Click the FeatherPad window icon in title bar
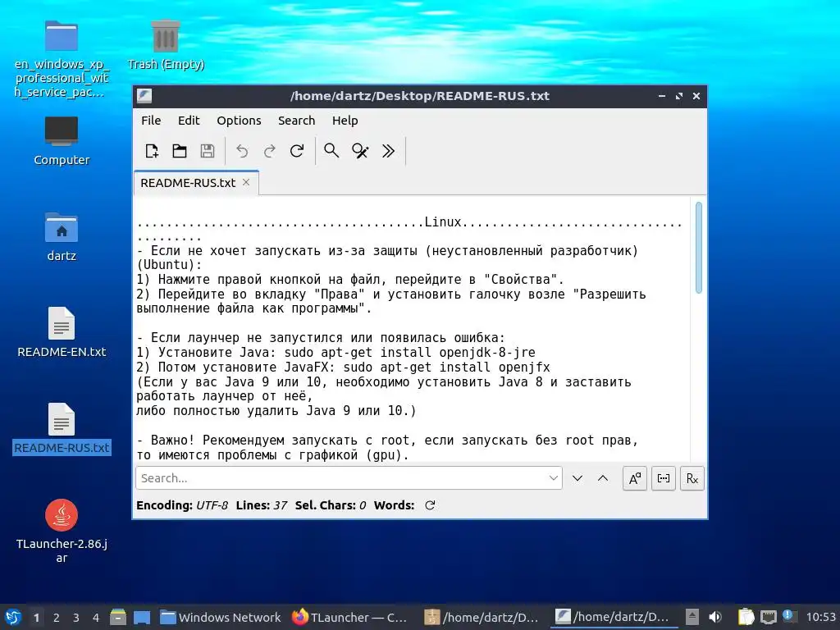The image size is (840, 630). coord(144,96)
